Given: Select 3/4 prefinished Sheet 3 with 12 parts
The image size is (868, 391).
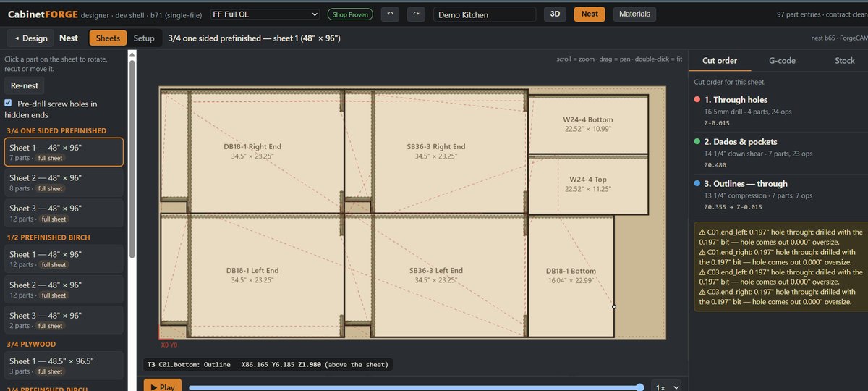Looking at the screenshot, I should point(64,213).
